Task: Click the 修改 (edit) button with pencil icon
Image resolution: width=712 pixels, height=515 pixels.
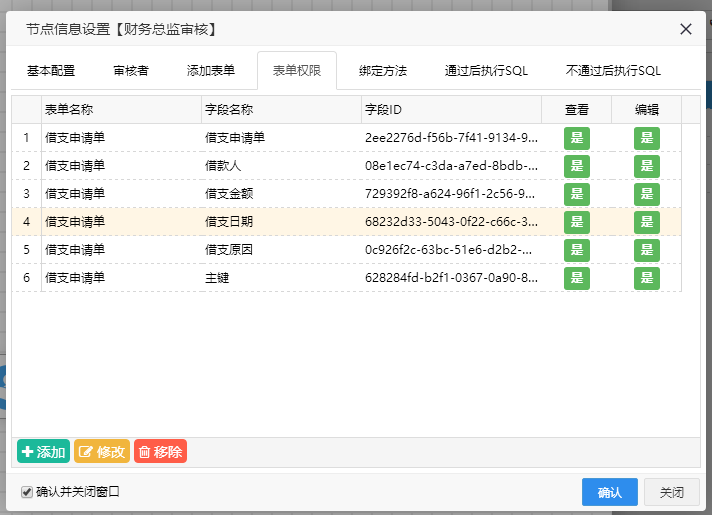Action: 101,452
